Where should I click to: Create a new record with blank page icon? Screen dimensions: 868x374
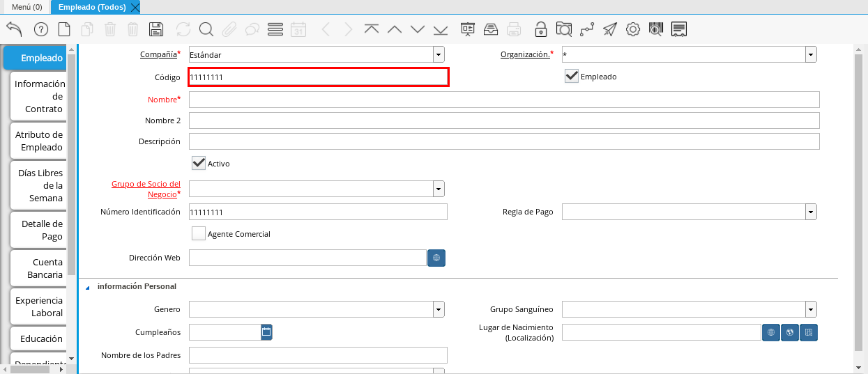(x=64, y=29)
